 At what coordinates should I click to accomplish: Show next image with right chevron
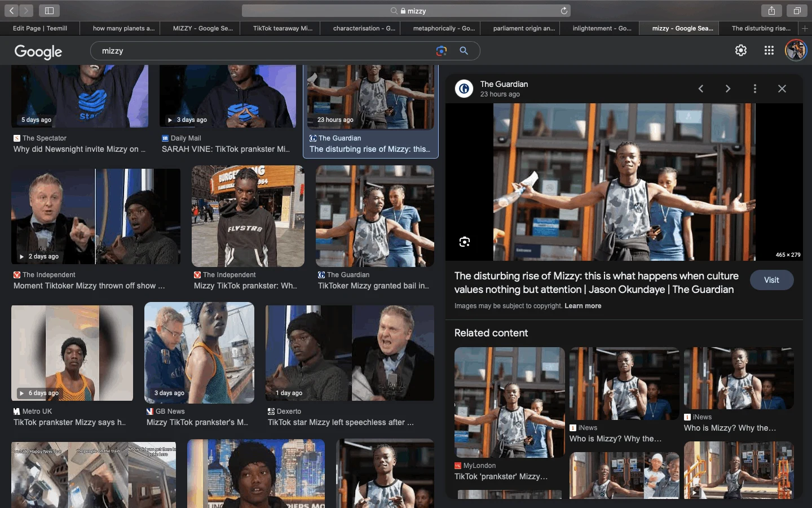pos(727,89)
